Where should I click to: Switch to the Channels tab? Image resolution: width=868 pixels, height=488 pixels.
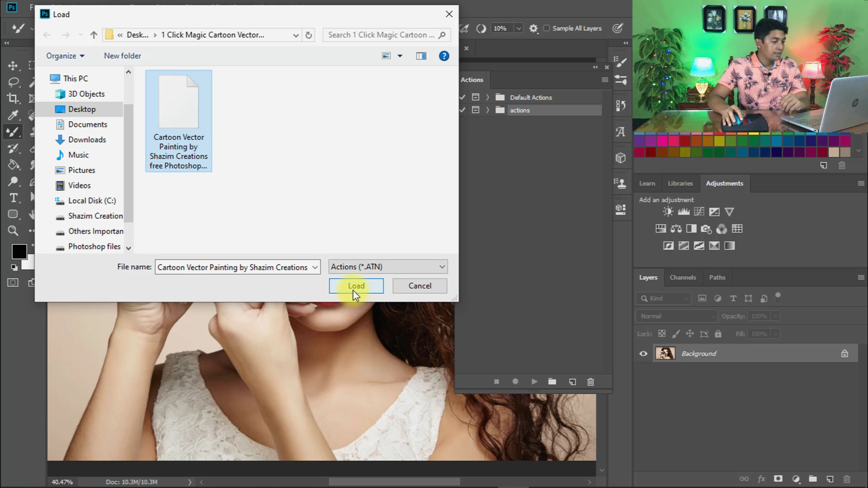pyautogui.click(x=683, y=277)
